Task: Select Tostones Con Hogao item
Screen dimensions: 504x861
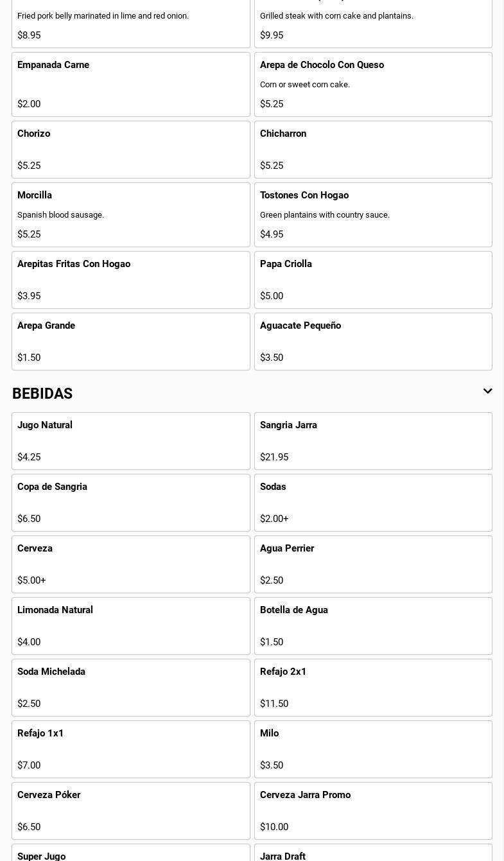Action: 373,214
